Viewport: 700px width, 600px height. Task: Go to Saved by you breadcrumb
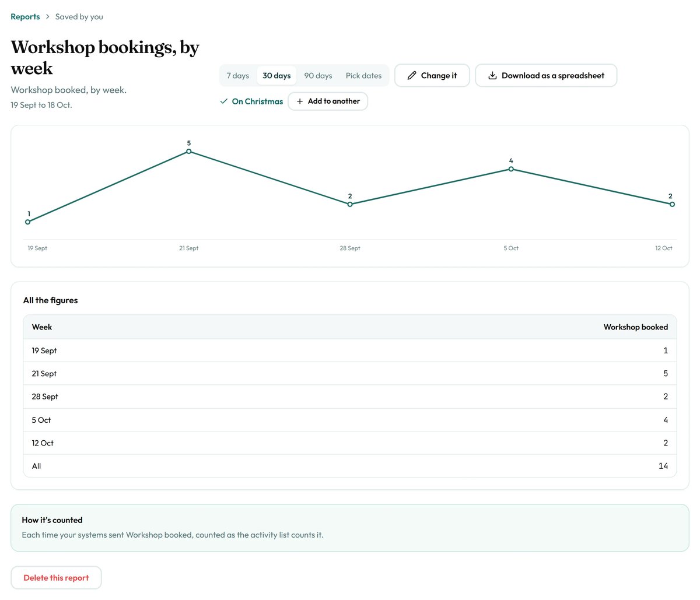click(79, 17)
